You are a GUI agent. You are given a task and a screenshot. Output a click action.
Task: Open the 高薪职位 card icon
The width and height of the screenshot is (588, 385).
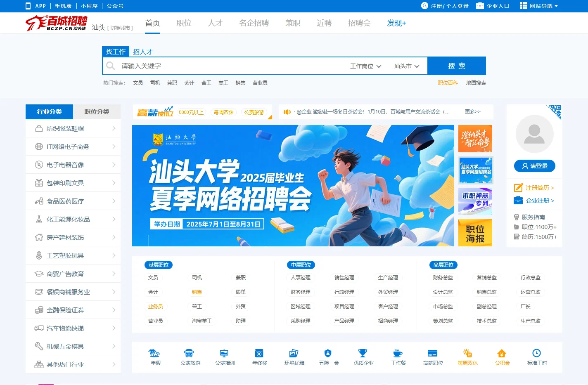tap(432, 353)
